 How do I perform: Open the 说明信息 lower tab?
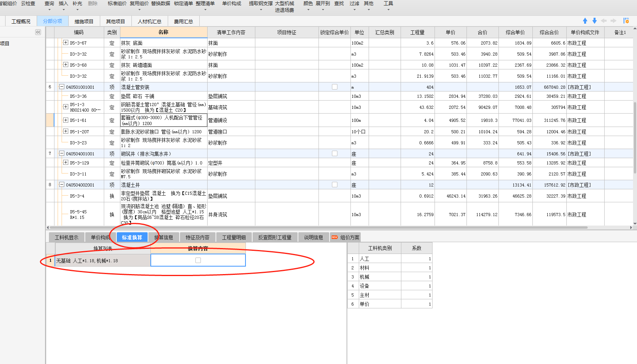coord(313,237)
